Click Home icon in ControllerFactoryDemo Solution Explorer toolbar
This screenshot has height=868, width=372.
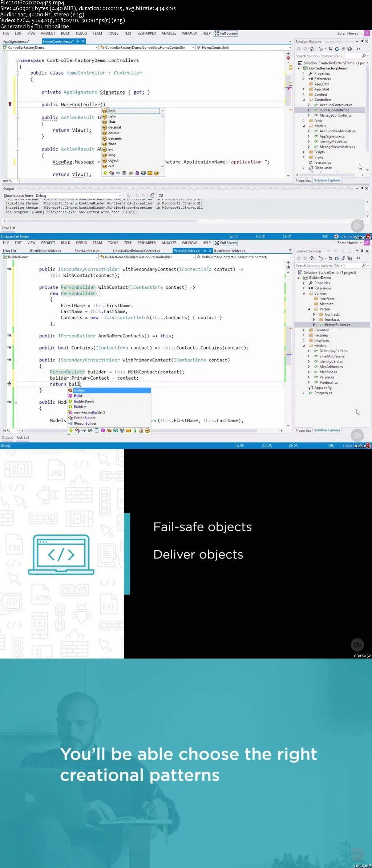tap(311, 49)
